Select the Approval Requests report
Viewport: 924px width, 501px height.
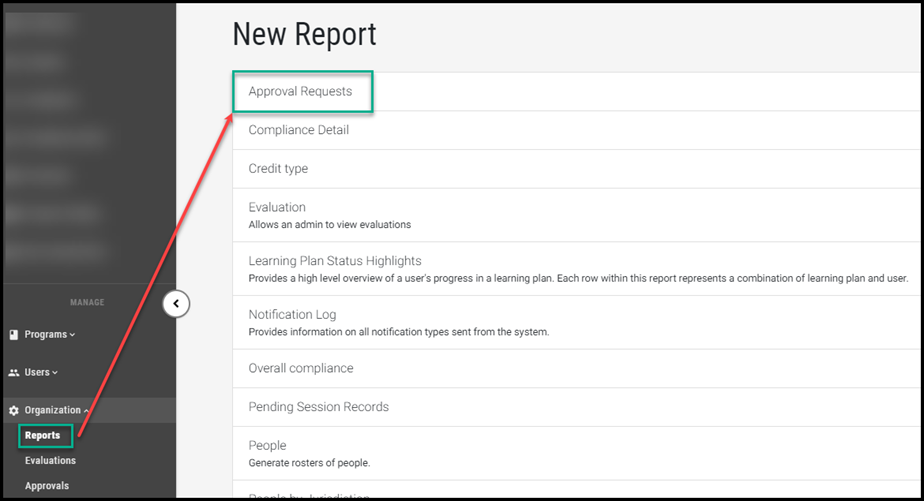pos(300,91)
